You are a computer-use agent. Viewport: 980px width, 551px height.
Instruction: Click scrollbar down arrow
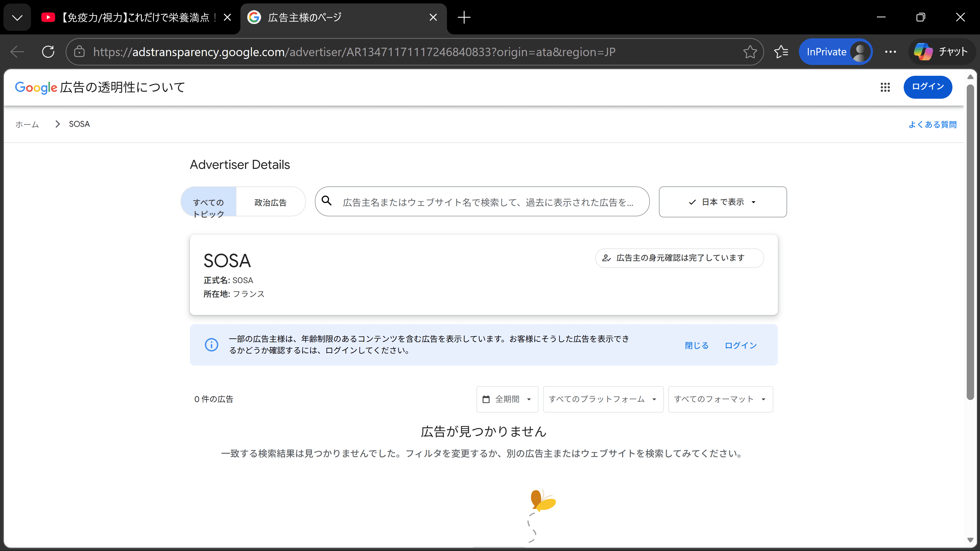pyautogui.click(x=970, y=540)
